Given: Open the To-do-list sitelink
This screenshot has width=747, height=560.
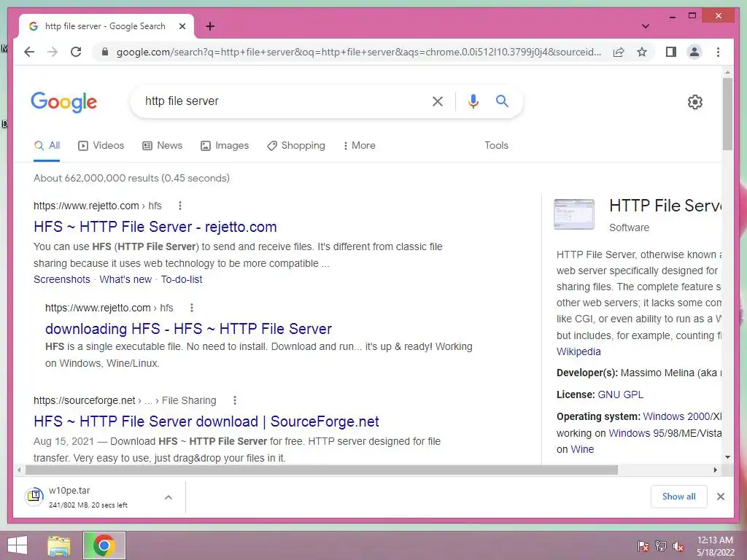Looking at the screenshot, I should pyautogui.click(x=182, y=279).
